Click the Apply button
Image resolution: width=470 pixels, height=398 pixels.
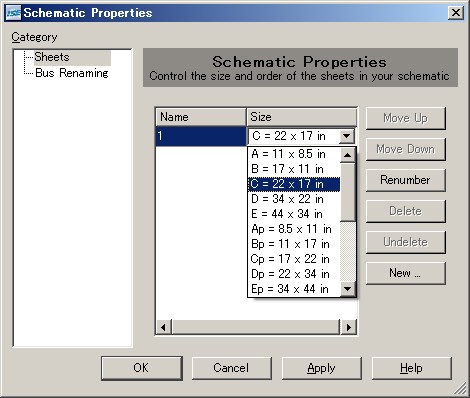tap(322, 368)
